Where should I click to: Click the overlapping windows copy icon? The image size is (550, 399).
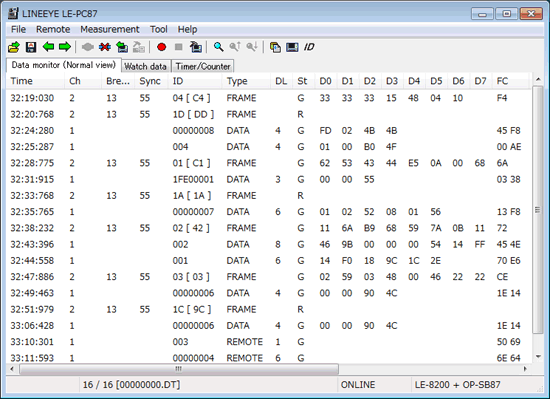275,47
